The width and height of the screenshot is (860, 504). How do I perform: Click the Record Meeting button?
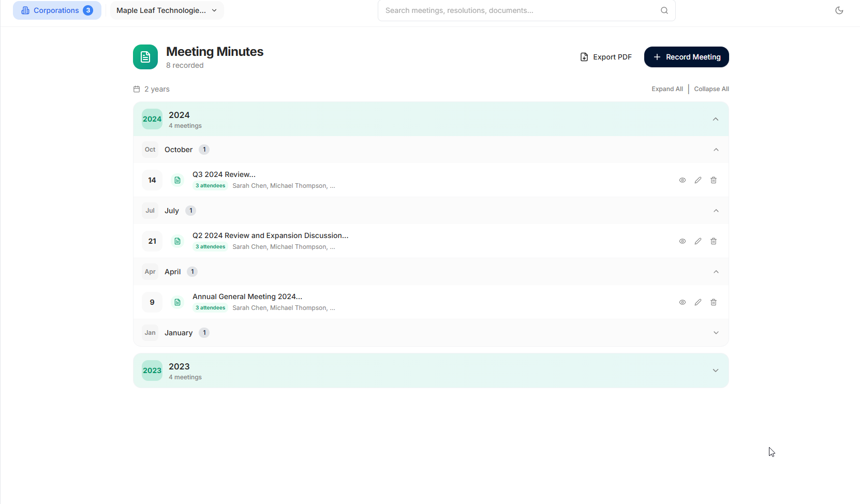tap(687, 57)
